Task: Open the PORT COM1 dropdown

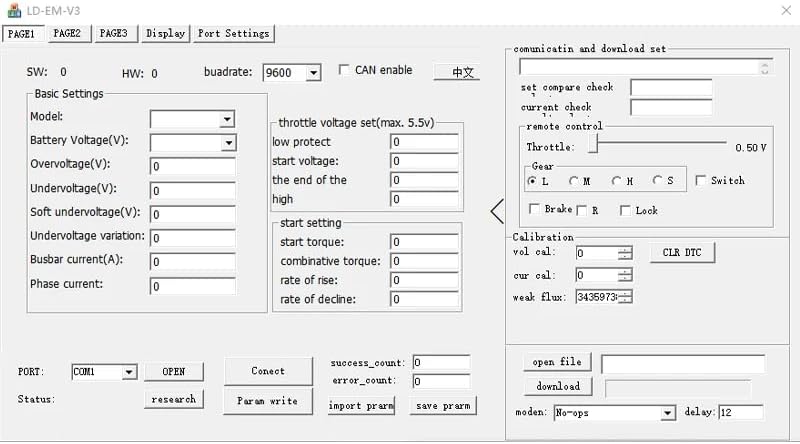Action: (129, 372)
